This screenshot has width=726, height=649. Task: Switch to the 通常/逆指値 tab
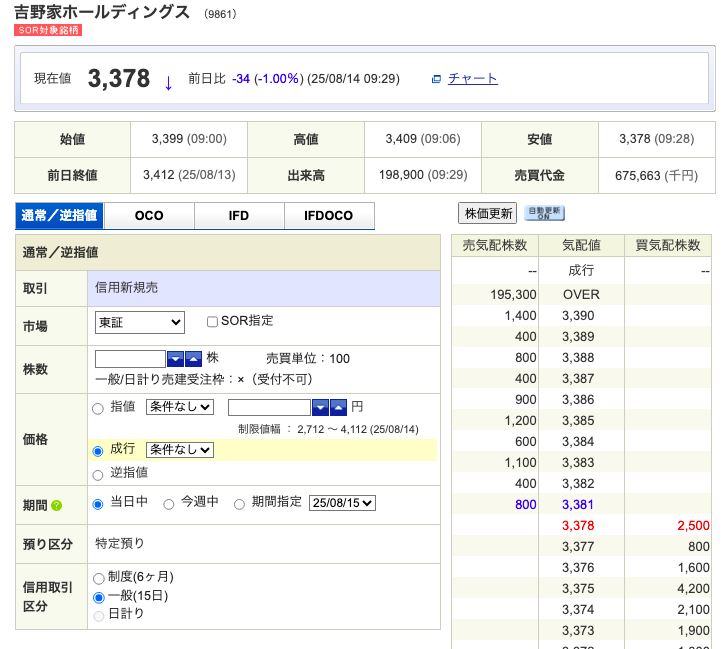pos(59,216)
